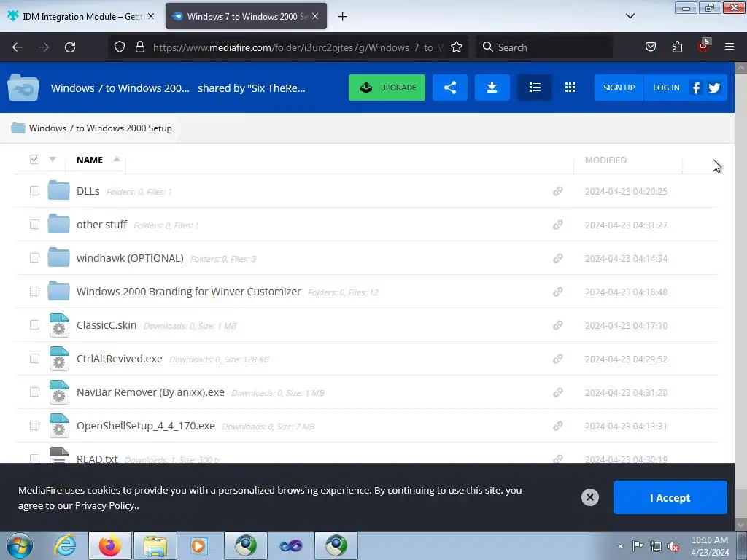The height and width of the screenshot is (560, 747).
Task: Check Windows 2000 Branding folder checkbox
Action: [x=34, y=292]
